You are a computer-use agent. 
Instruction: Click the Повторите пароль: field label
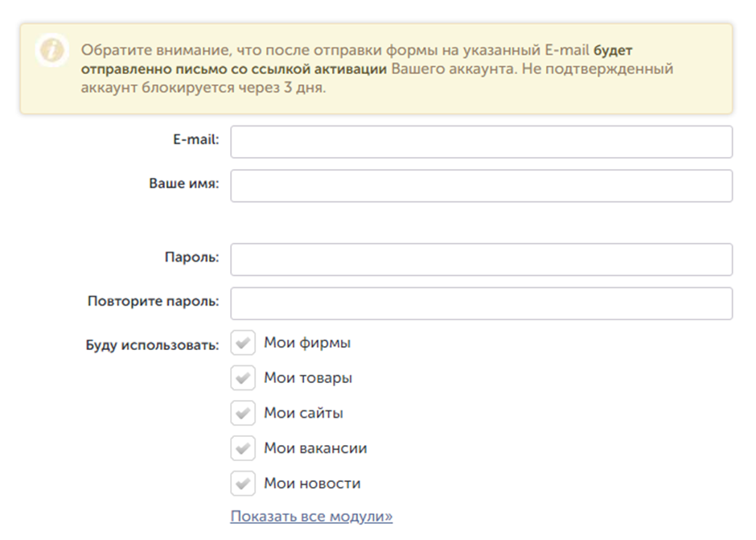click(x=153, y=302)
